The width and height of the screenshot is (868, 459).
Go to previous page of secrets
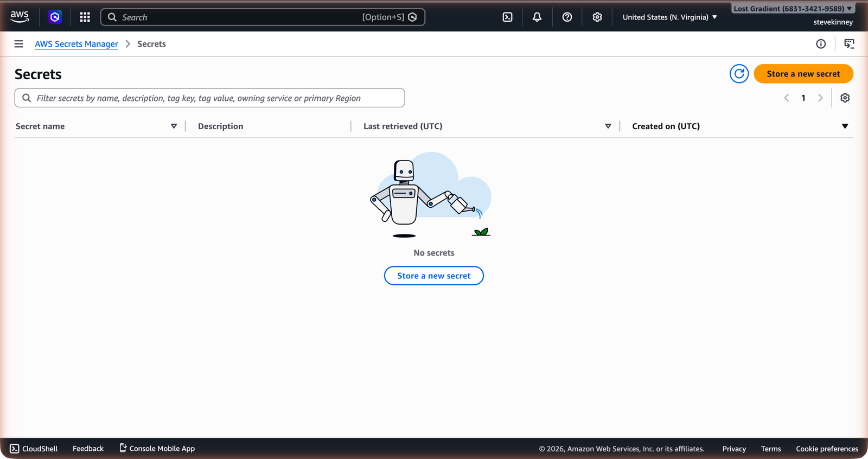[787, 98]
